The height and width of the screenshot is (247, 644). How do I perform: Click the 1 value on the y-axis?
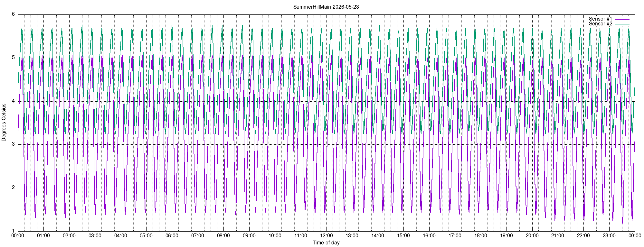coord(13,231)
